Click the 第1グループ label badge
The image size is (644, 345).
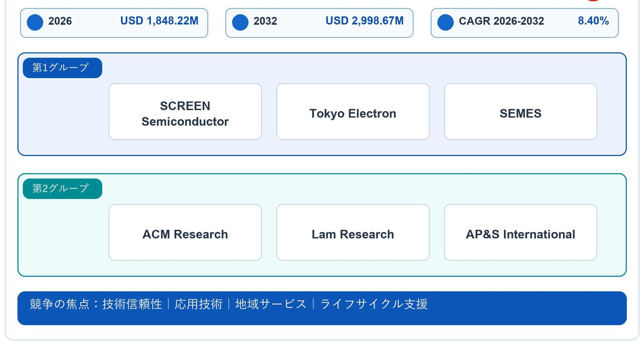tap(62, 68)
